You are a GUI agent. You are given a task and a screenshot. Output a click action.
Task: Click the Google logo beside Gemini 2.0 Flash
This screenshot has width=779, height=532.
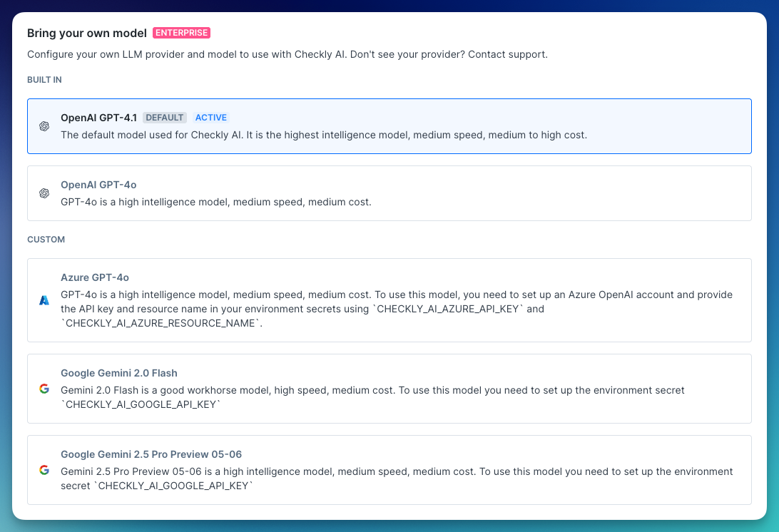[x=44, y=389]
